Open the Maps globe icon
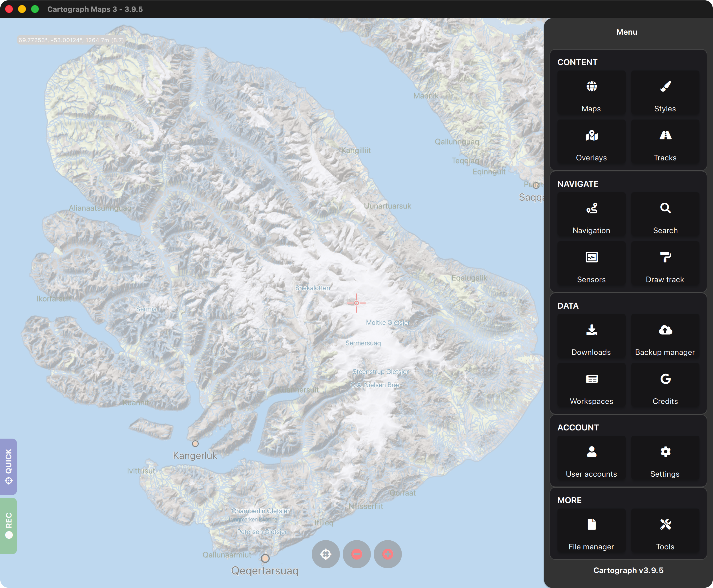 [x=591, y=93]
